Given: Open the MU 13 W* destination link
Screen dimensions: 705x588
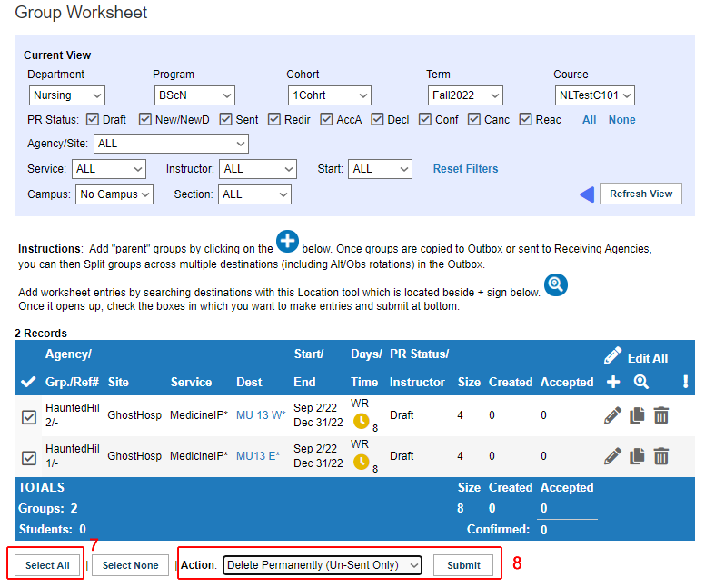Looking at the screenshot, I should tap(261, 414).
